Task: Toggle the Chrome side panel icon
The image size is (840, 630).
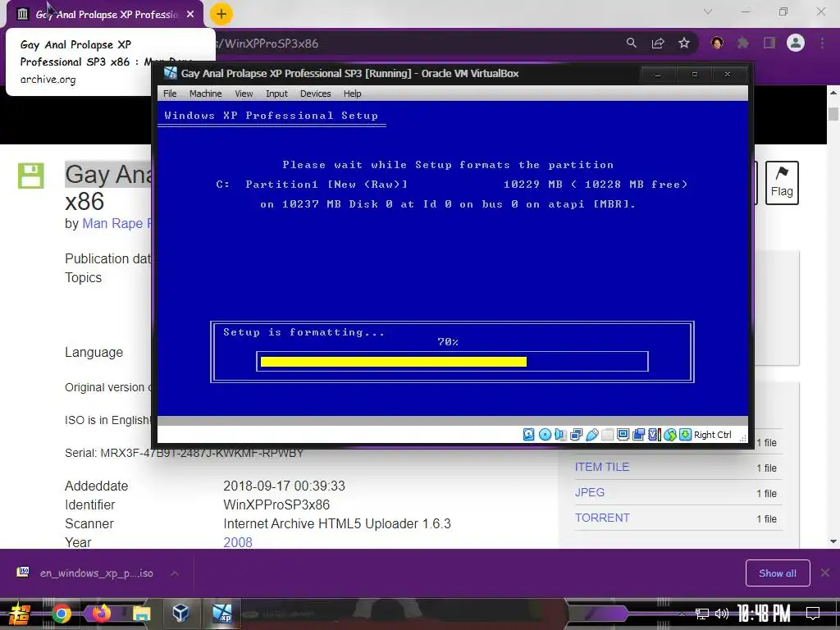Action: (769, 43)
